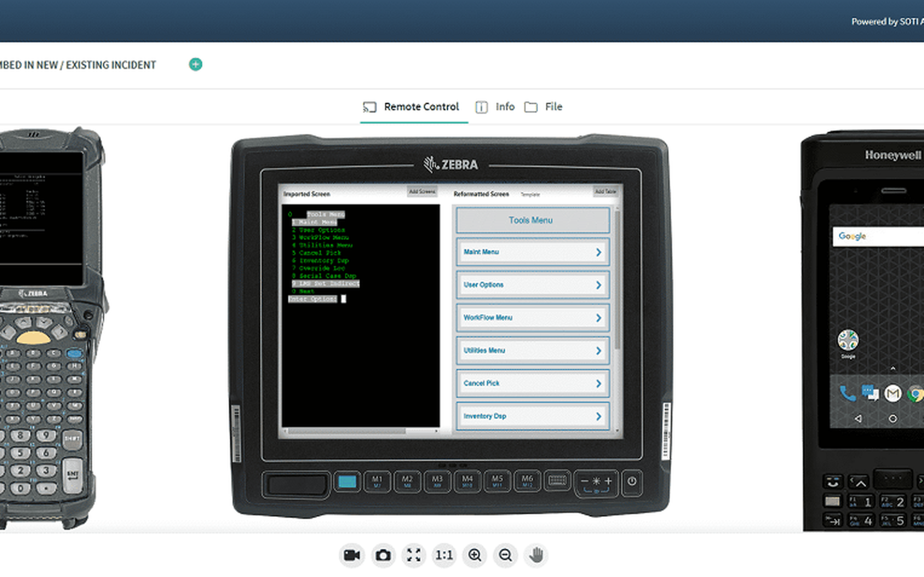Screen dimensions: 924x577
Task: Click the Zebra tablet power button
Action: 632,481
